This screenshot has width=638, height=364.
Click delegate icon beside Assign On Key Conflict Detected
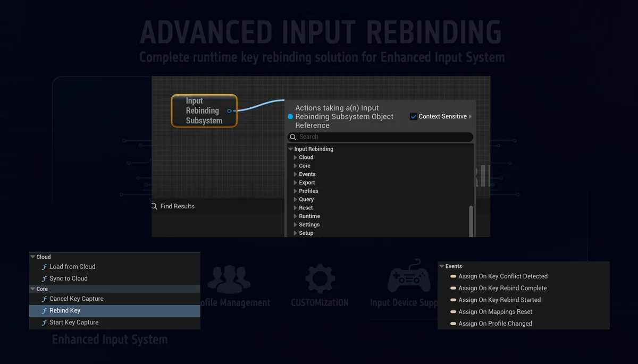tap(453, 276)
